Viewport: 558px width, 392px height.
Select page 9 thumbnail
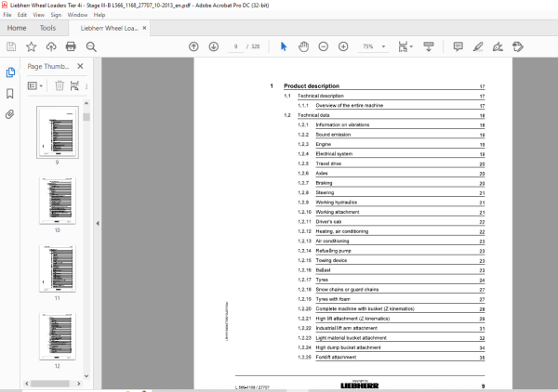tap(58, 132)
